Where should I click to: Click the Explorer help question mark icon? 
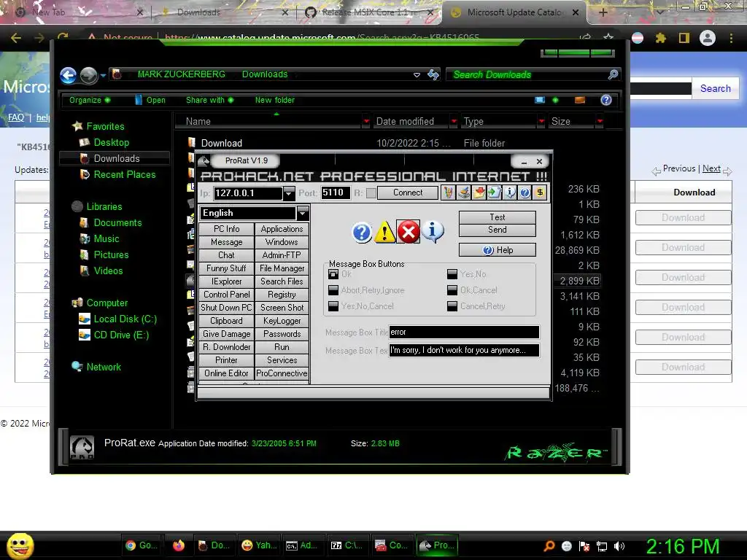pyautogui.click(x=606, y=100)
